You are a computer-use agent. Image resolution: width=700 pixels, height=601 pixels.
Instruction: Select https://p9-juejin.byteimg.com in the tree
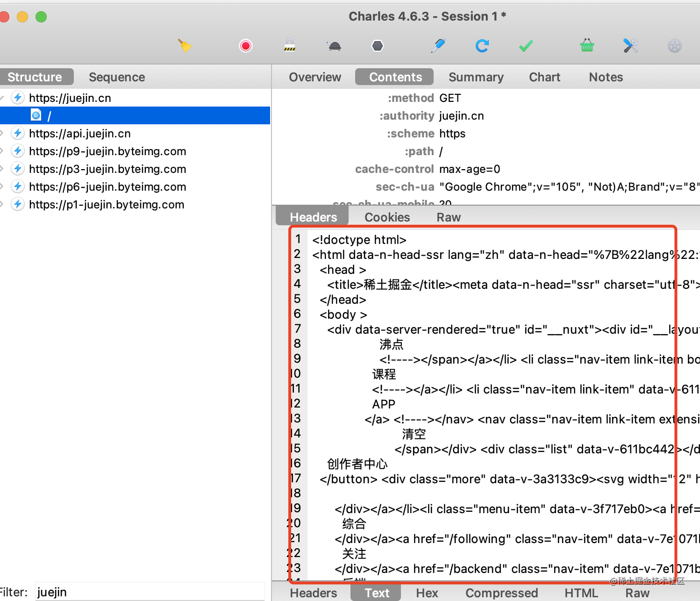point(107,151)
